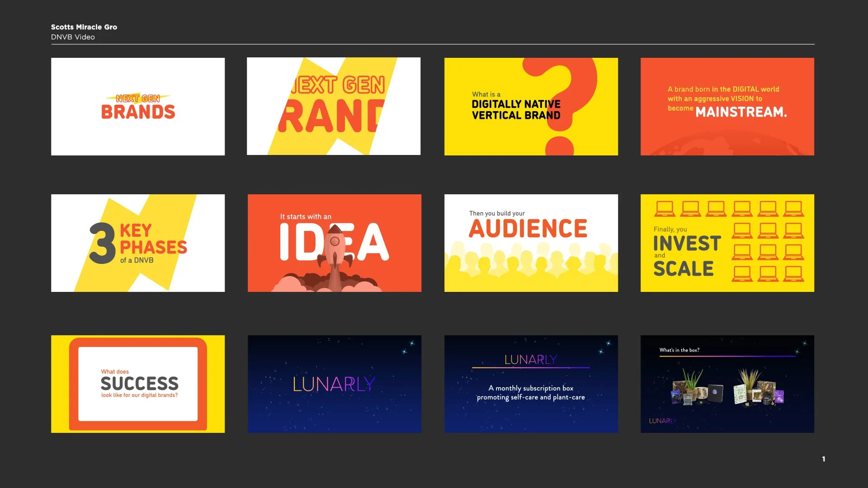Click the LUNARLY logo on the starry frame
The height and width of the screenshot is (488, 868).
pos(334,385)
